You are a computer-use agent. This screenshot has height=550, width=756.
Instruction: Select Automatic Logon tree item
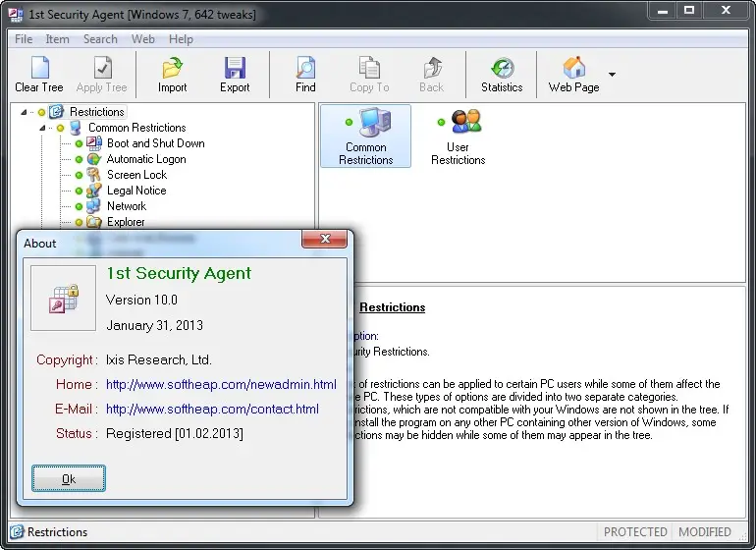pos(146,159)
